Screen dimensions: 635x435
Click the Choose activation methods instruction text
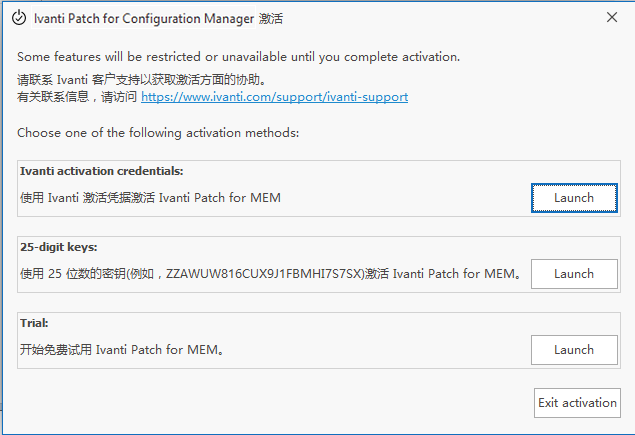tap(158, 133)
